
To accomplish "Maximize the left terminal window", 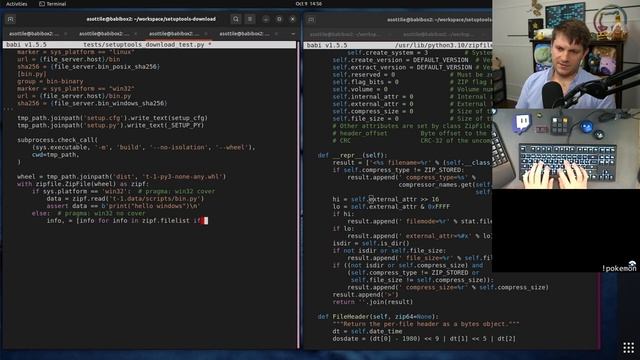I will (279, 19).
